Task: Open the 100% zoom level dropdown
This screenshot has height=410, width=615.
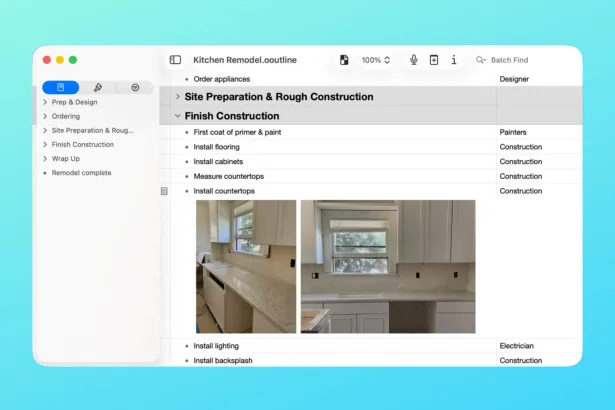Action: tap(376, 60)
